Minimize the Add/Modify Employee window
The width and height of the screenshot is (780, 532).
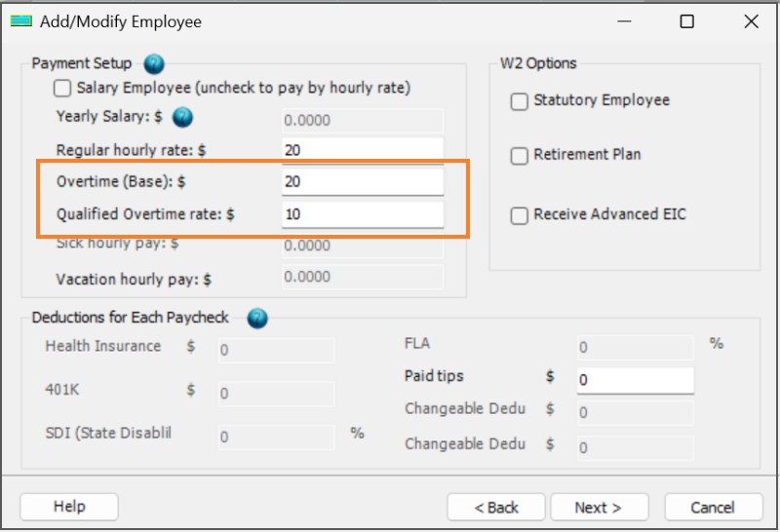[624, 21]
